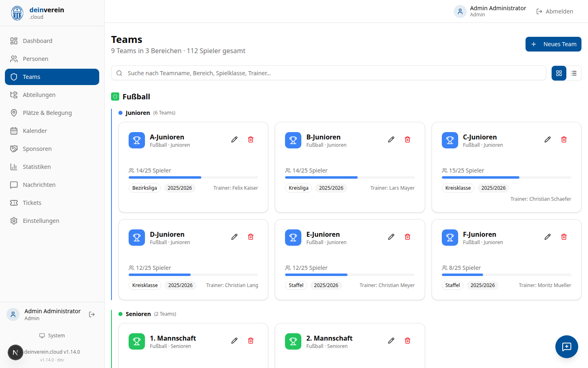The height and width of the screenshot is (368, 588).
Task: Edit the B-Junioren team using the pencil icon
Action: click(x=391, y=139)
